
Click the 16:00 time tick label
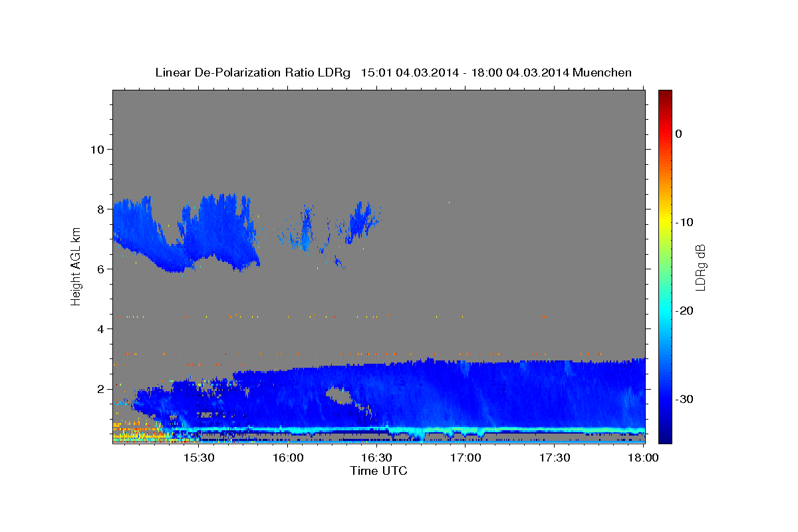click(287, 458)
